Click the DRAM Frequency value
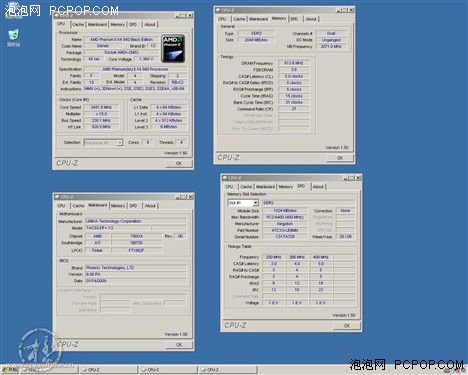This screenshot has height=375, width=468. [x=294, y=63]
